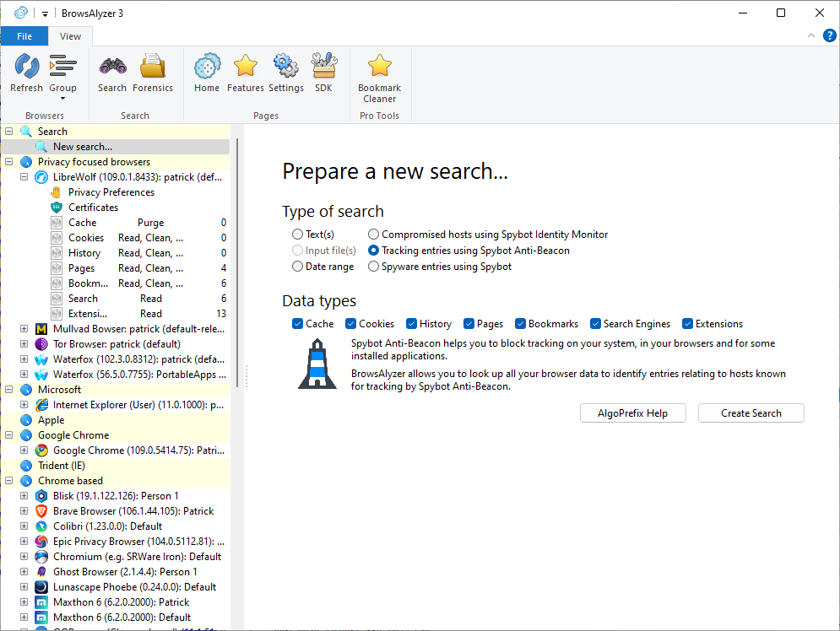Uncheck the Search Engines data type
The height and width of the screenshot is (631, 840).
pos(595,324)
